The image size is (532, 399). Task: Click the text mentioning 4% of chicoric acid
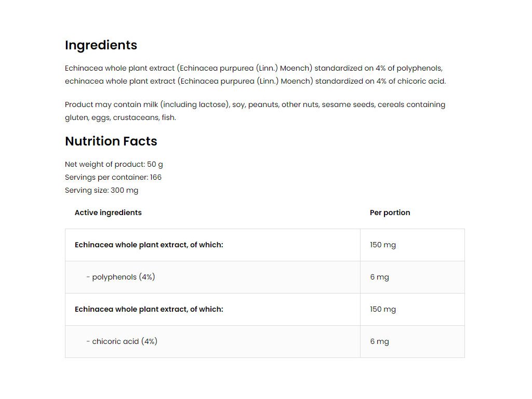(x=411, y=82)
